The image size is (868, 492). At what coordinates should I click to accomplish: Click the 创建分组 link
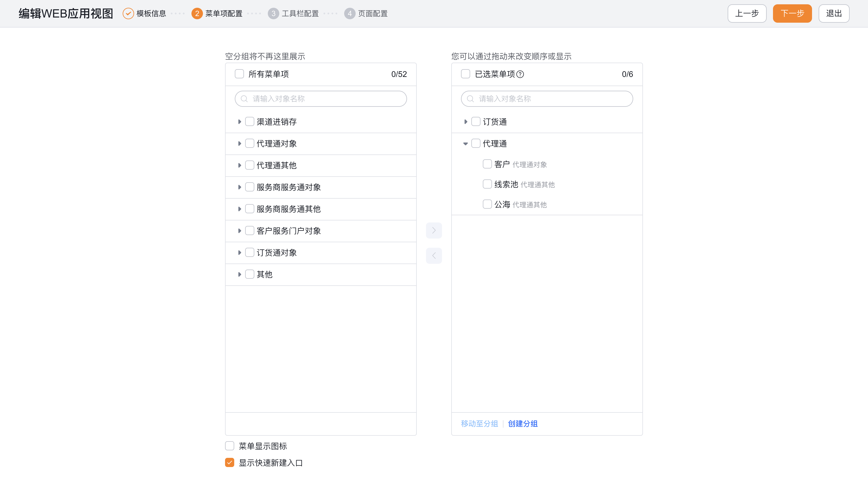(523, 424)
